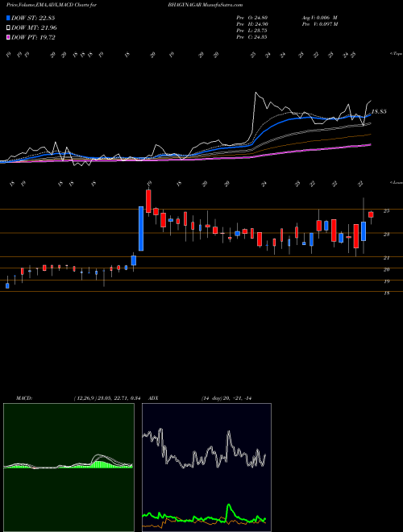Image resolution: width=403 pixels, height=532 pixels.
Task: Click the 25 price axis label
Action: tap(386, 211)
